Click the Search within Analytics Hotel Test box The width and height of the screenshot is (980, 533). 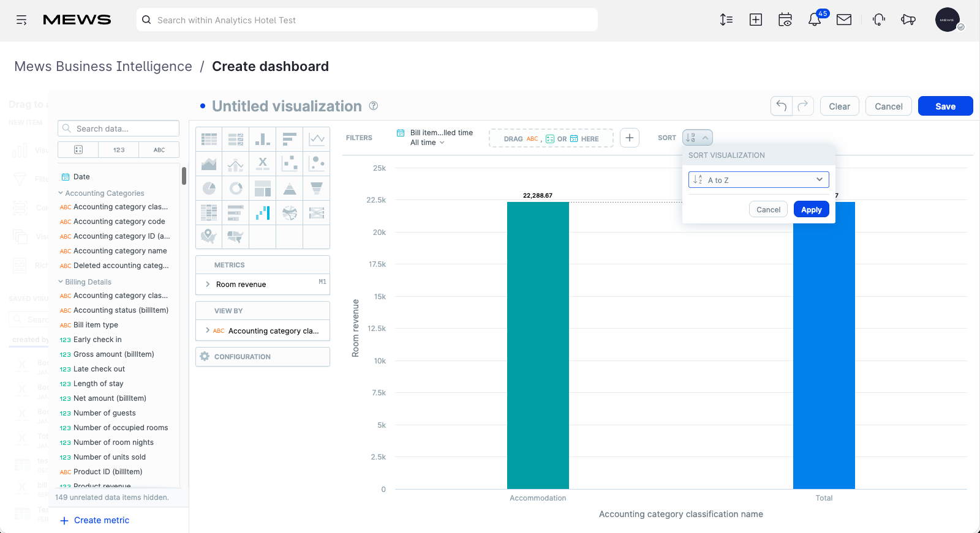coord(367,20)
